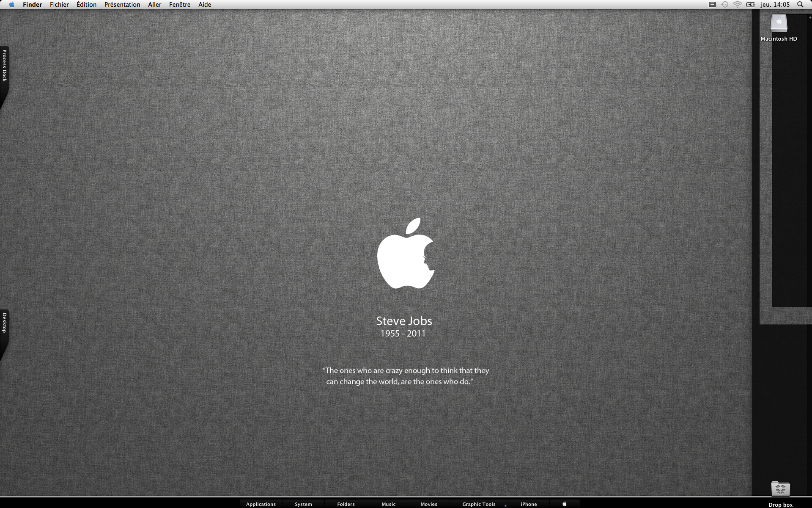Open the Fenêtre menu
This screenshot has height=508, width=812.
pos(180,5)
